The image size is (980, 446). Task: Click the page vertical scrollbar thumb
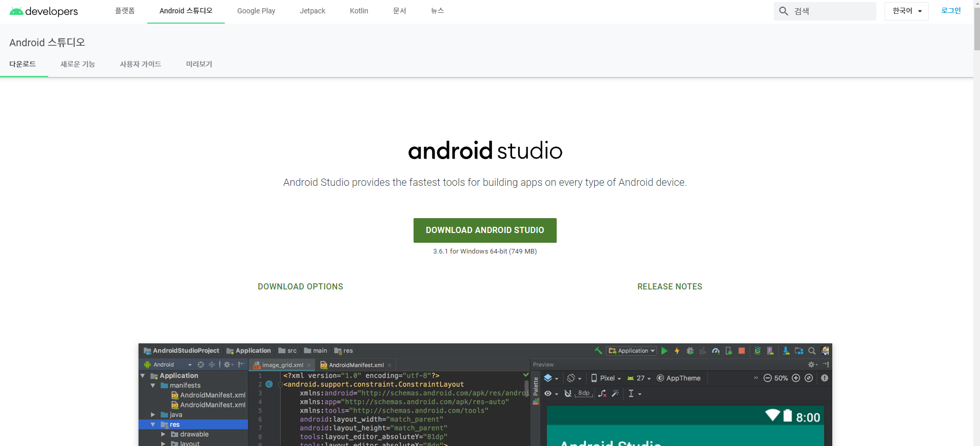click(x=977, y=28)
